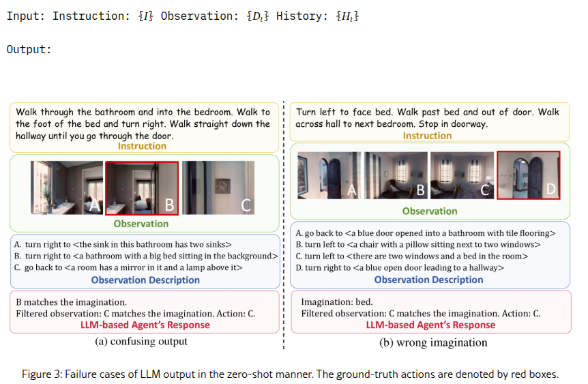Click the 'Output:' label
The height and width of the screenshot is (384, 588).
click(29, 50)
